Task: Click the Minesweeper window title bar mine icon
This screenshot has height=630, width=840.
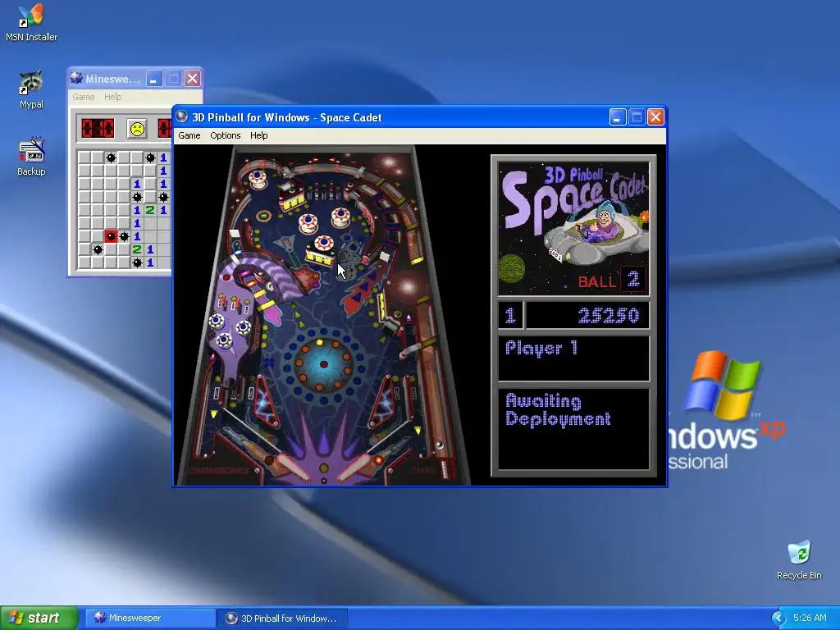Action: 76,78
